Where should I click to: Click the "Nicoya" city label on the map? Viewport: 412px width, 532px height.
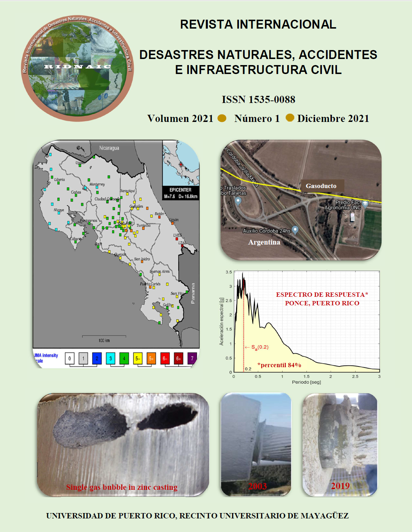59,210
